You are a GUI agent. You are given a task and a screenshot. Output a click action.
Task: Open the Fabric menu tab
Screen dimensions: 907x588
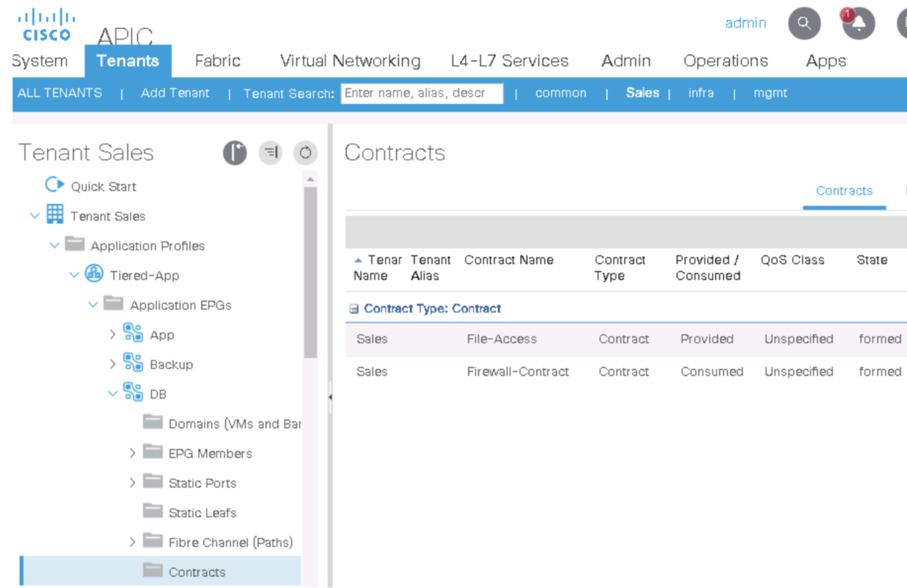click(217, 61)
